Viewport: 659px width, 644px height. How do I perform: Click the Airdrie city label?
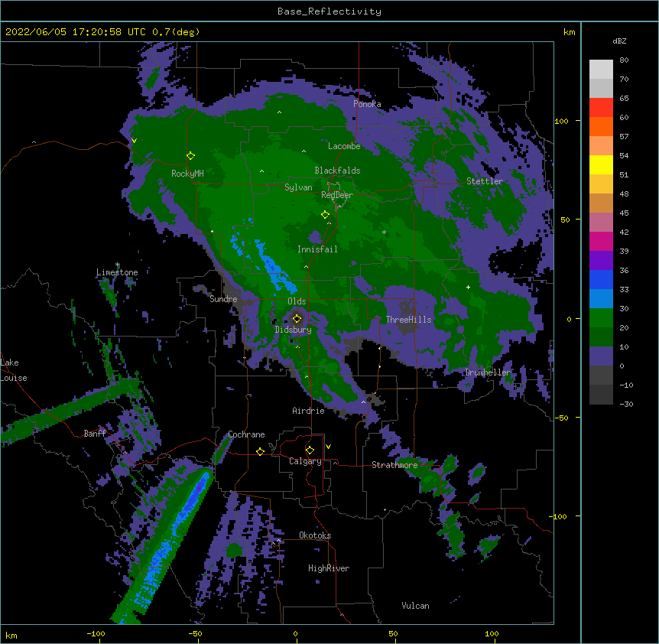pos(308,411)
